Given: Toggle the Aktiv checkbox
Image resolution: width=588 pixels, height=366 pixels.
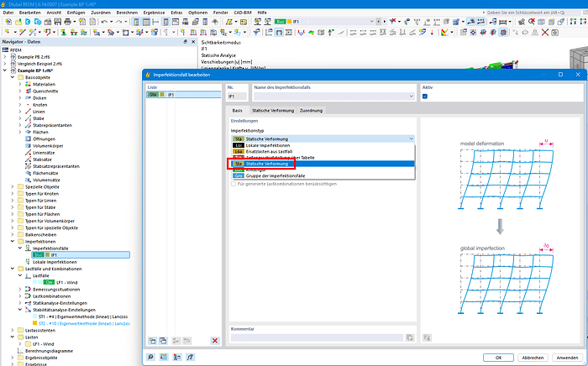Looking at the screenshot, I should click(425, 97).
